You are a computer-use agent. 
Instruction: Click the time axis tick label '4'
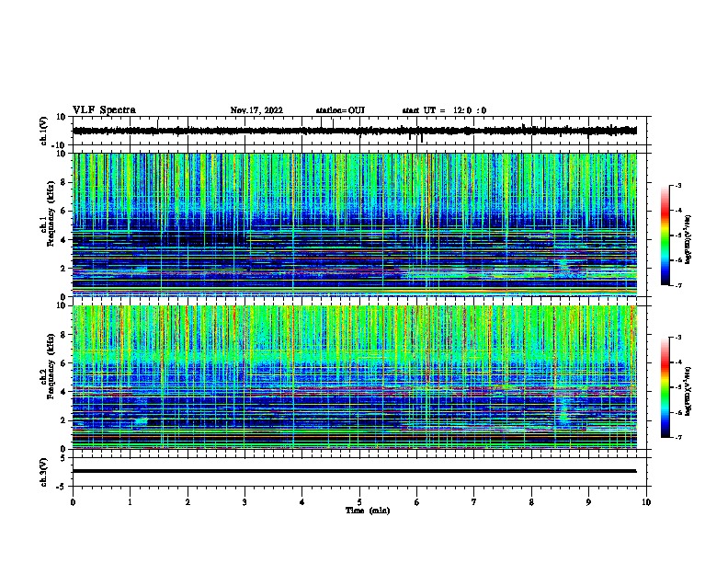point(302,502)
